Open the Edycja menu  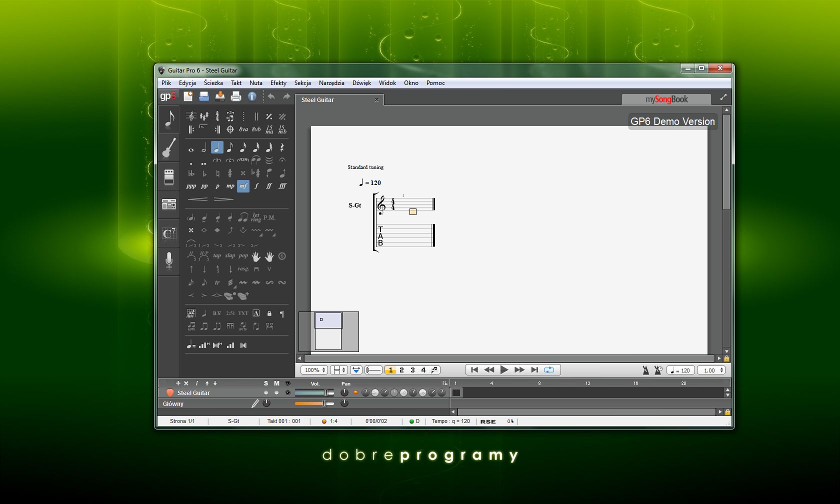point(187,83)
